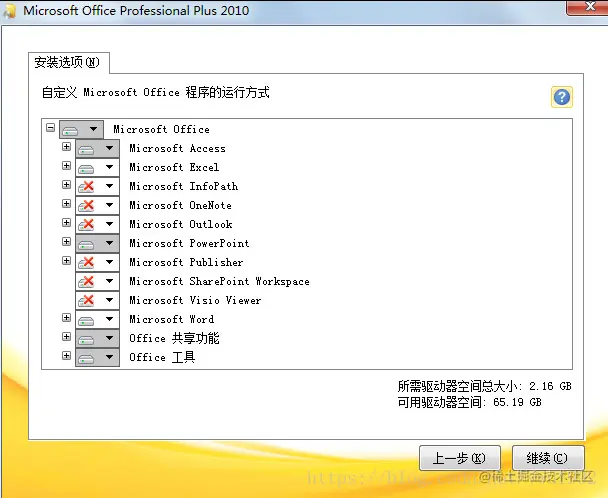
Task: Expand the Microsoft Publisher node
Action: click(66, 261)
